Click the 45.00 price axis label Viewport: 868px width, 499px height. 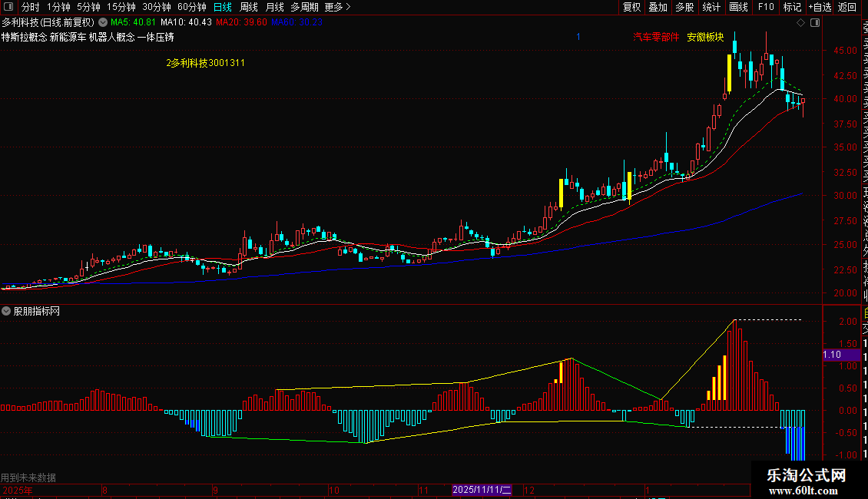coord(845,51)
